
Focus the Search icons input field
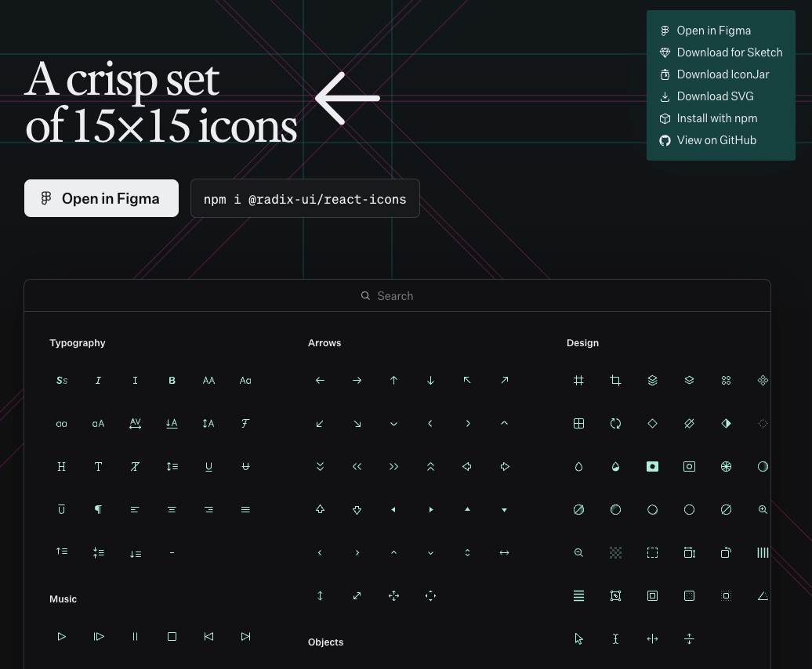click(x=396, y=296)
